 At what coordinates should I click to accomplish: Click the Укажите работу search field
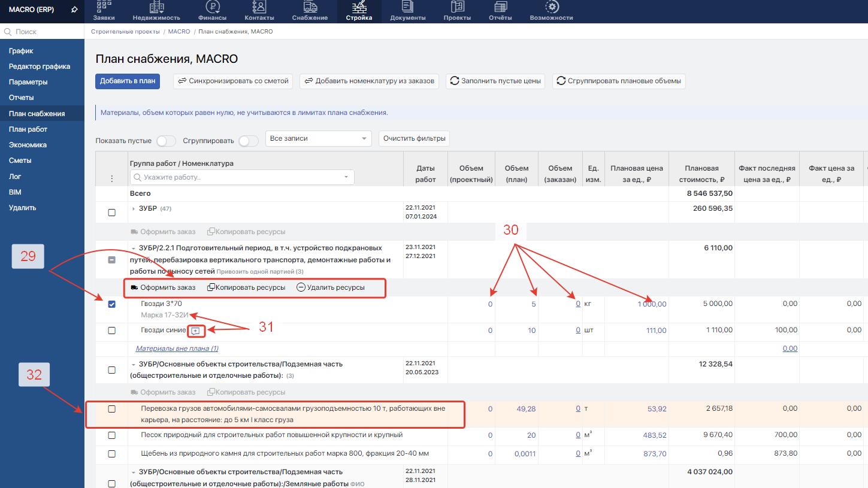click(240, 177)
